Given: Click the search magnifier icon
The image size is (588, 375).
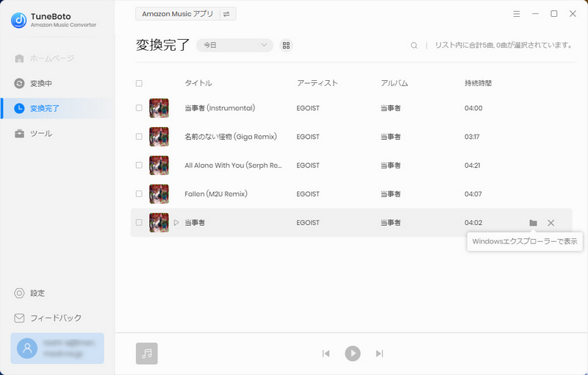Looking at the screenshot, I should coord(414,46).
